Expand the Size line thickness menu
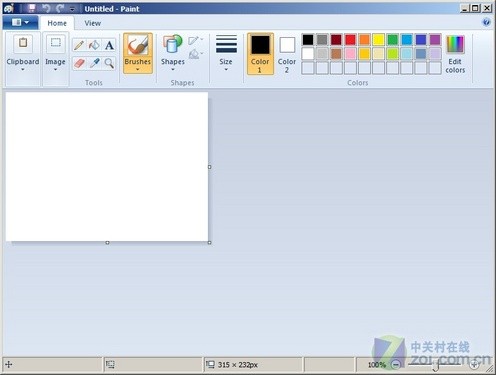 pyautogui.click(x=226, y=53)
